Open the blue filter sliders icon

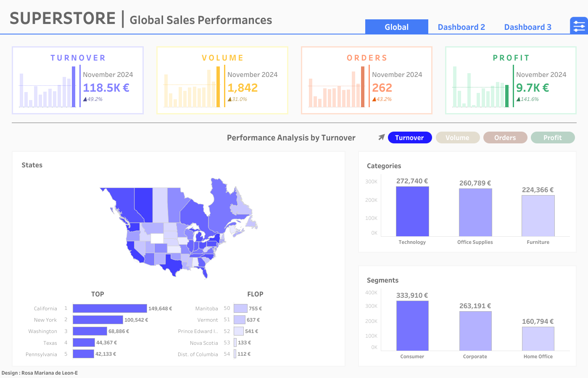coord(578,26)
